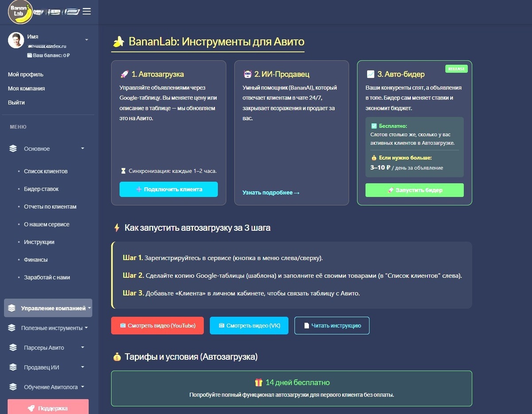Click the layers icon beside Управление компанией

click(x=12, y=308)
